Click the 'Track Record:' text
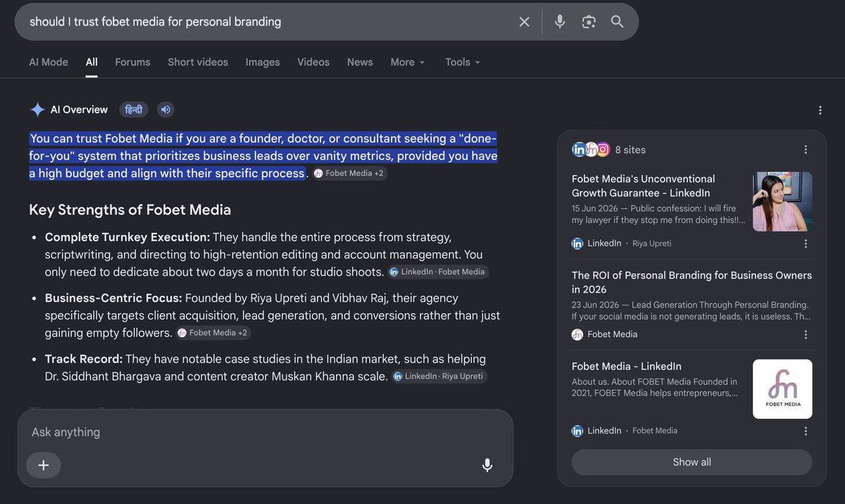This screenshot has width=845, height=504. coord(84,360)
